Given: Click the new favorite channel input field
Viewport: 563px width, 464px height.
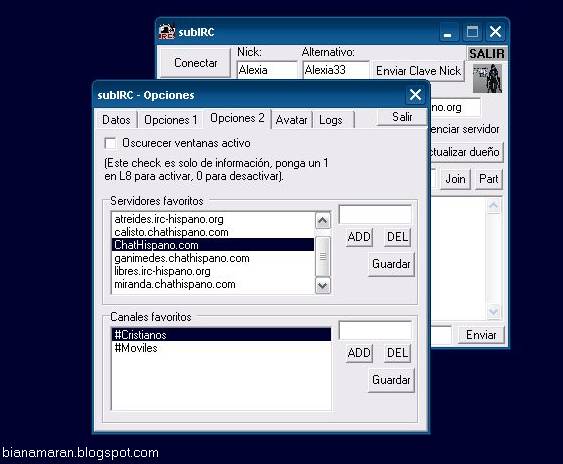Looking at the screenshot, I should (375, 330).
